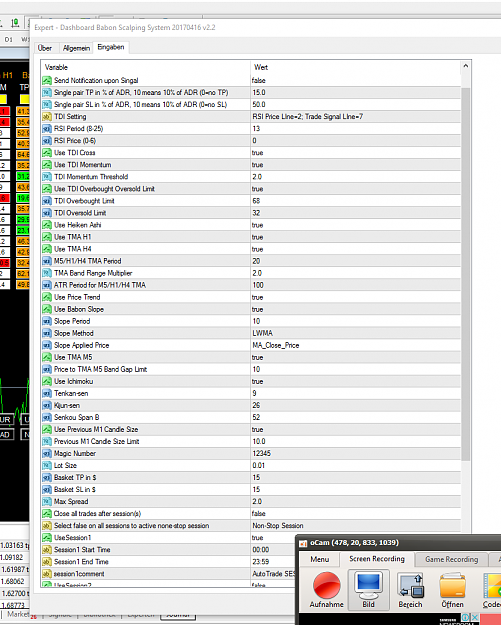This screenshot has height=625, width=501.
Task: Select the Slope Period value 10
Action: tap(256, 321)
